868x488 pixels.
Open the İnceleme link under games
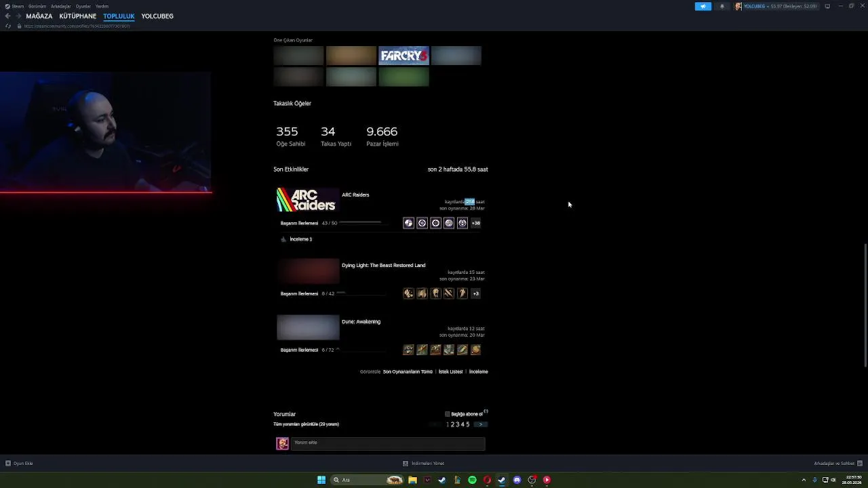click(x=478, y=372)
